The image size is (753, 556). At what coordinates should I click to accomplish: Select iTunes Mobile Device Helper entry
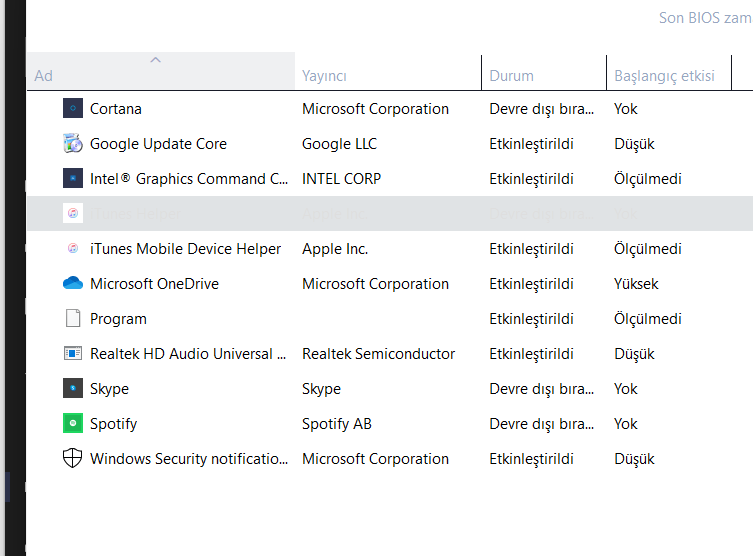click(185, 249)
